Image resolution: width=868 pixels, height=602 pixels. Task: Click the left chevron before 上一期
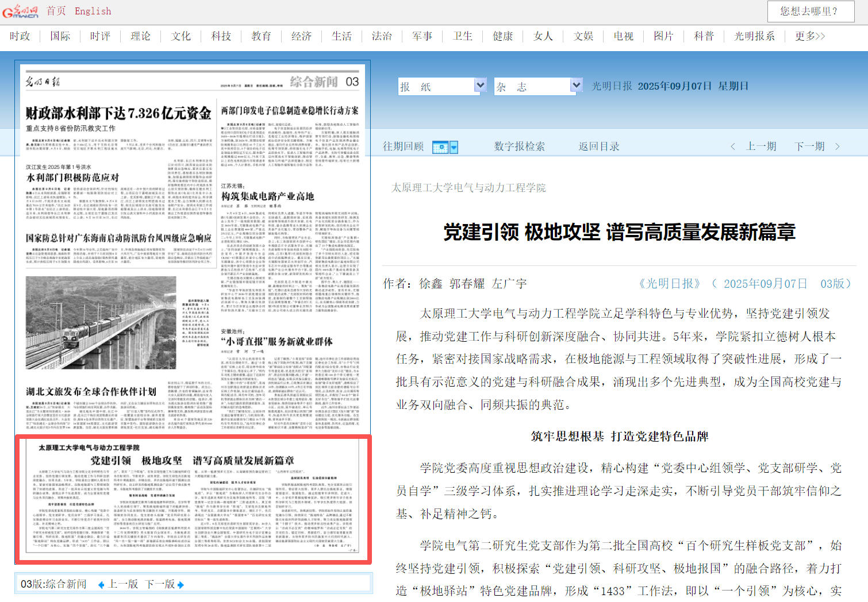(x=733, y=147)
